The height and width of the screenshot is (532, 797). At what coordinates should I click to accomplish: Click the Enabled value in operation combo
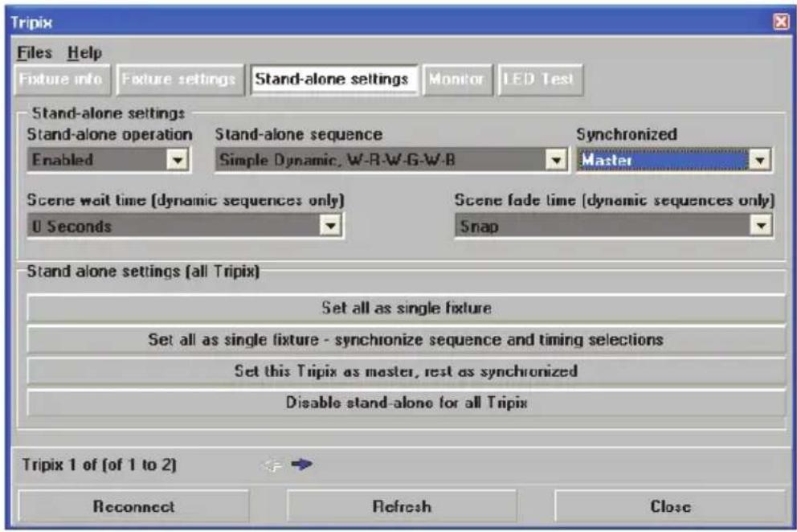coord(97,160)
